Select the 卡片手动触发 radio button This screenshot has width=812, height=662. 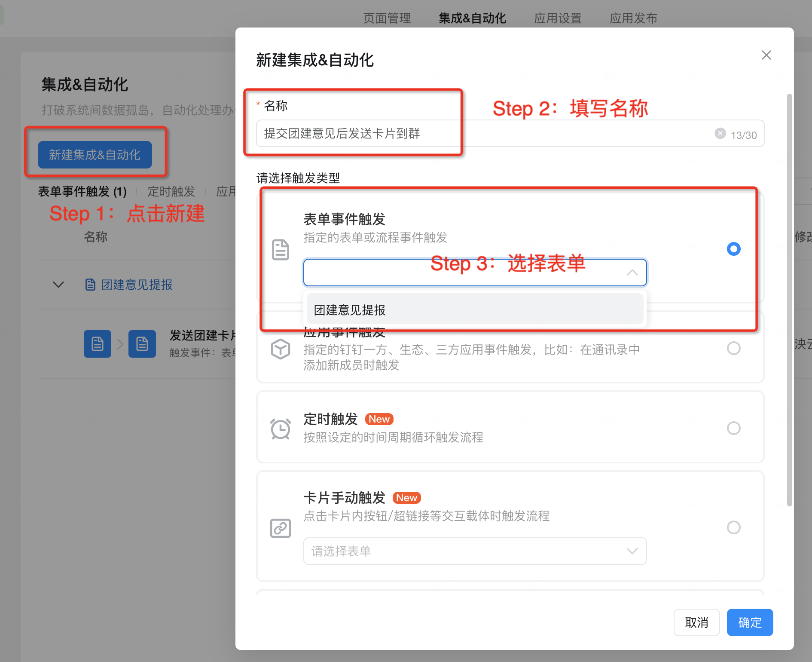click(x=733, y=527)
